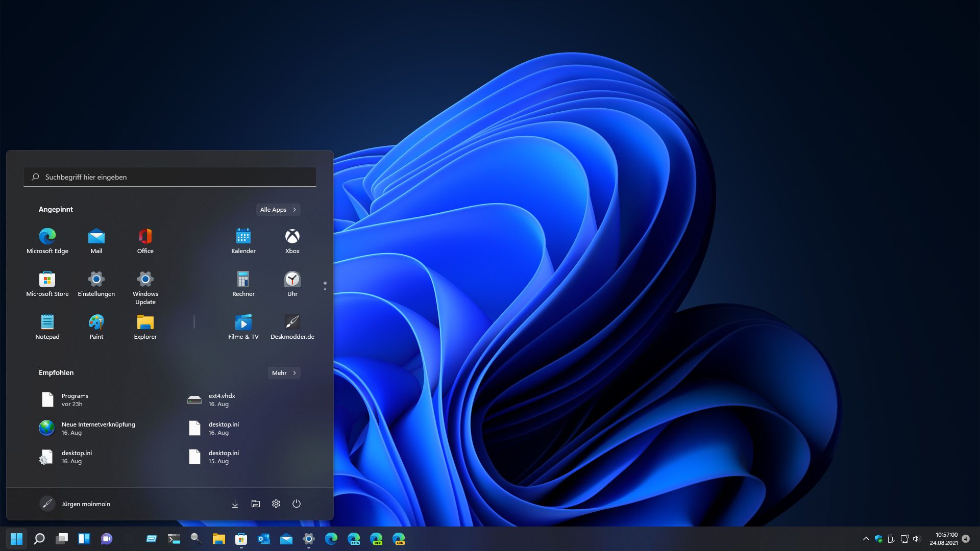Open the pinned Einstellungen app
Viewport: 980px width, 551px height.
96,284
